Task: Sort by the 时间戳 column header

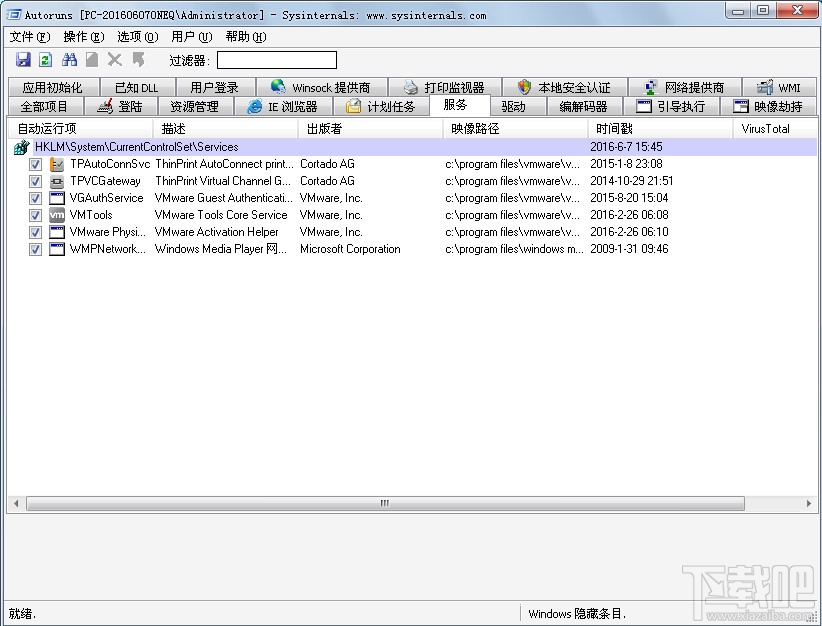Action: [x=660, y=128]
